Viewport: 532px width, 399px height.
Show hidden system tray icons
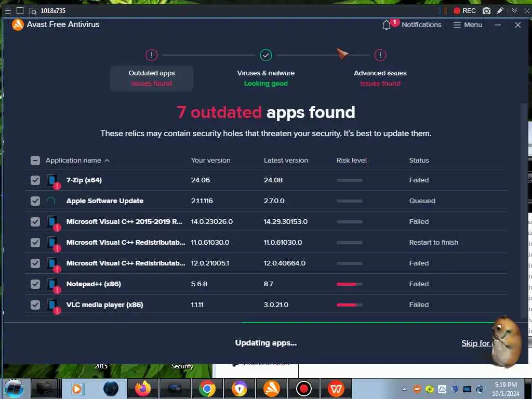tap(404, 389)
